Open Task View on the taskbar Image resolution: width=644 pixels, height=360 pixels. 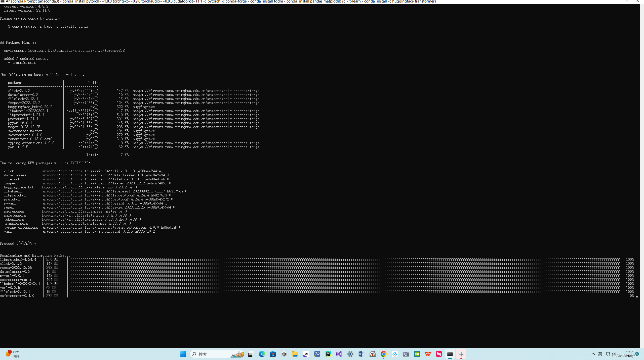tap(250, 354)
